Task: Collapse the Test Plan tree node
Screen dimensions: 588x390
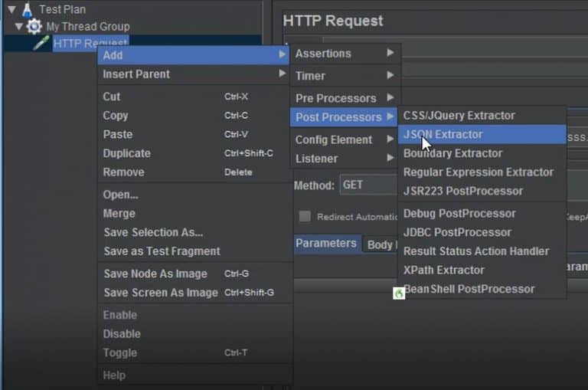Action: 12,9
